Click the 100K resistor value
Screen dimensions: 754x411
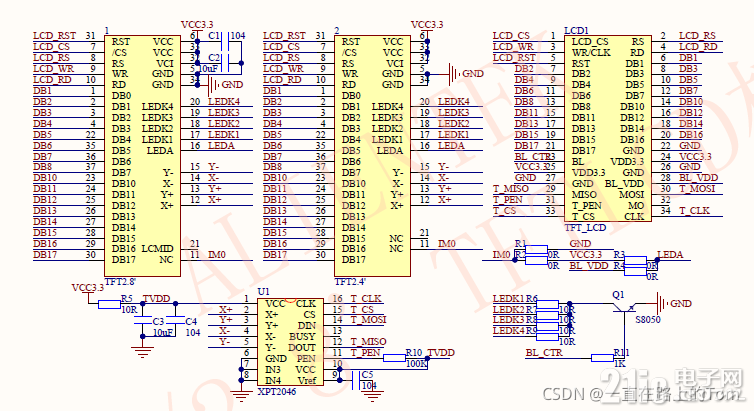pyautogui.click(x=416, y=364)
